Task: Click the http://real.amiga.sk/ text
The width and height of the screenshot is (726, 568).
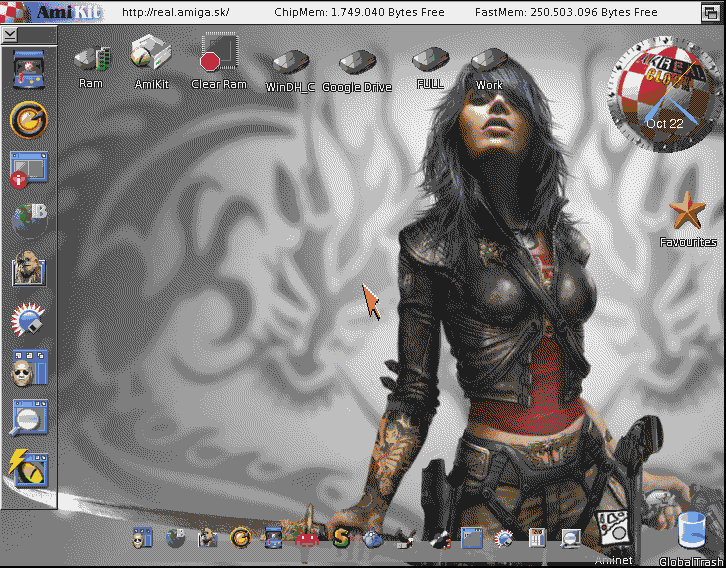Action: click(x=175, y=12)
